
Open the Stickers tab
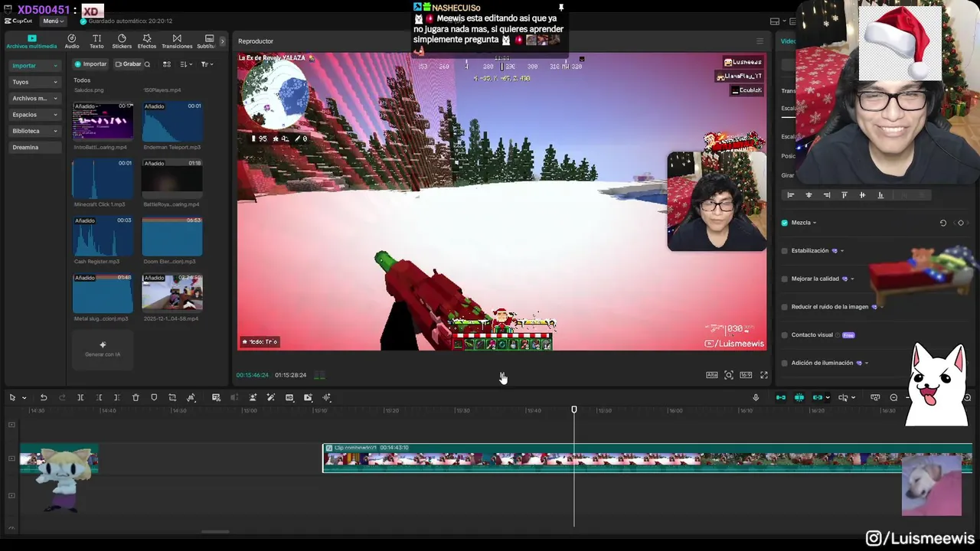pyautogui.click(x=122, y=41)
